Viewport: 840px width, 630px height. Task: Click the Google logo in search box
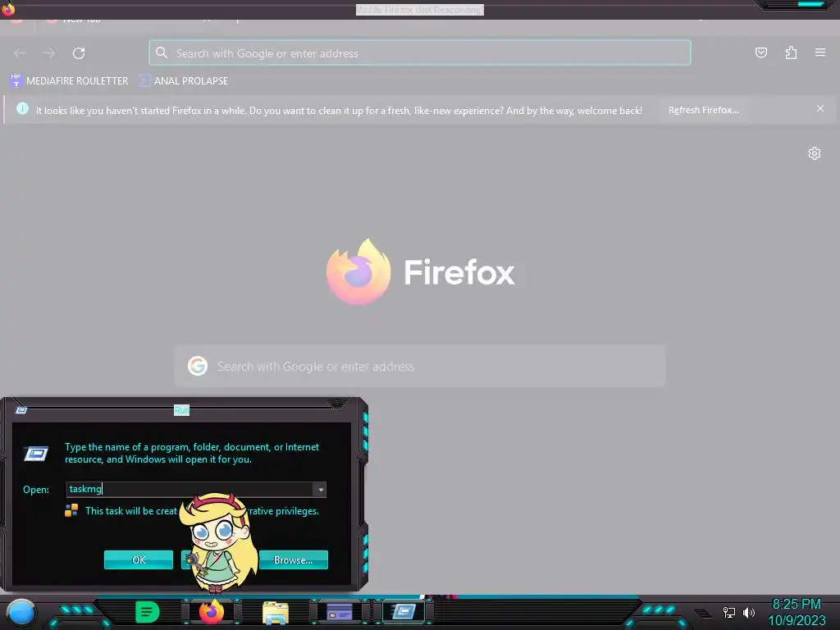click(198, 367)
